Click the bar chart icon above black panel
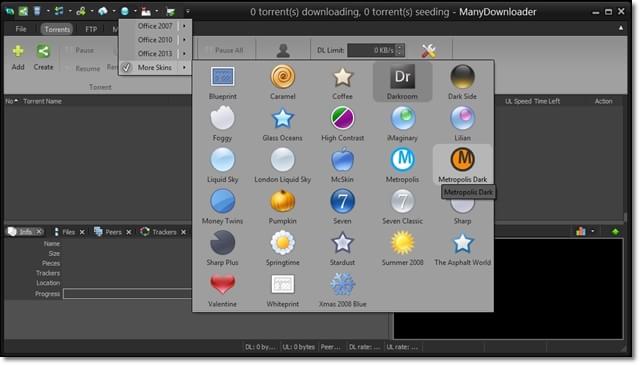 coord(580,232)
